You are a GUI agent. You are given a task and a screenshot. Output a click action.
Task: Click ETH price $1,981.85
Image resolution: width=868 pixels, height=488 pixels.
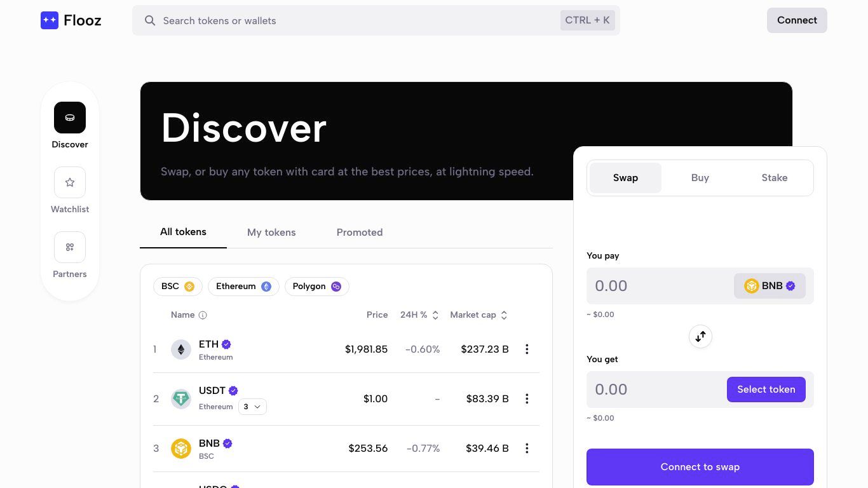[366, 349]
